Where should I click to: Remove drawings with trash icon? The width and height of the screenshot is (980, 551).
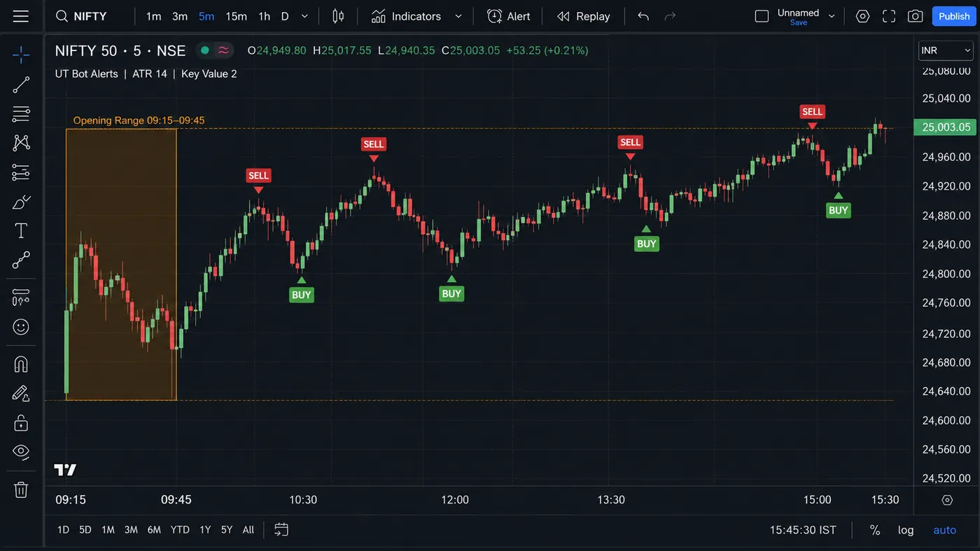[x=21, y=489]
